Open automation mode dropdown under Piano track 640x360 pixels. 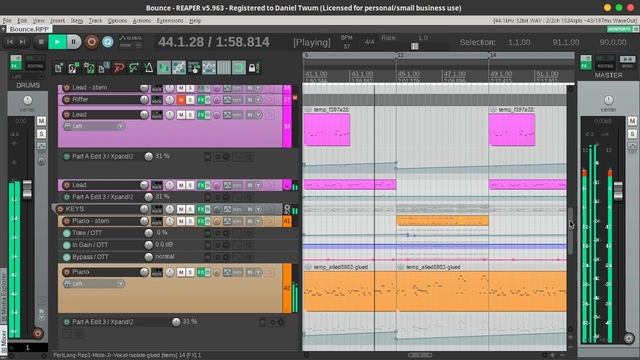point(94,284)
